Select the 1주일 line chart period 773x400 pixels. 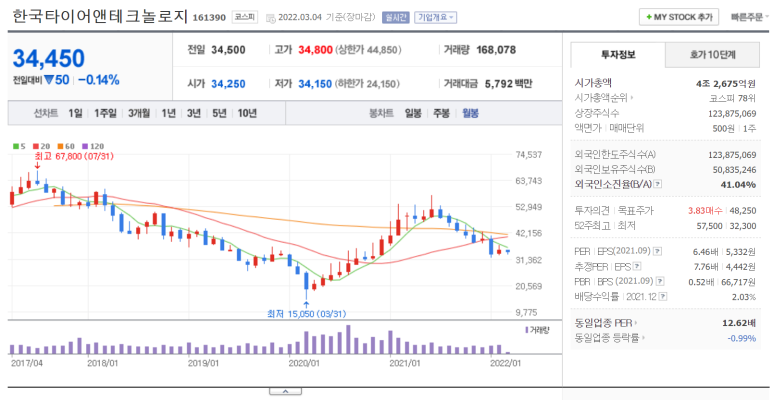pos(105,113)
